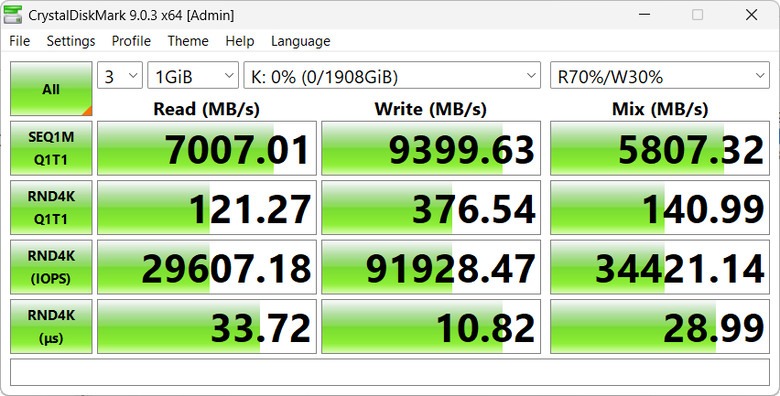Select the SEQ1M read result 7007.01
780x396 pixels.
tap(207, 148)
